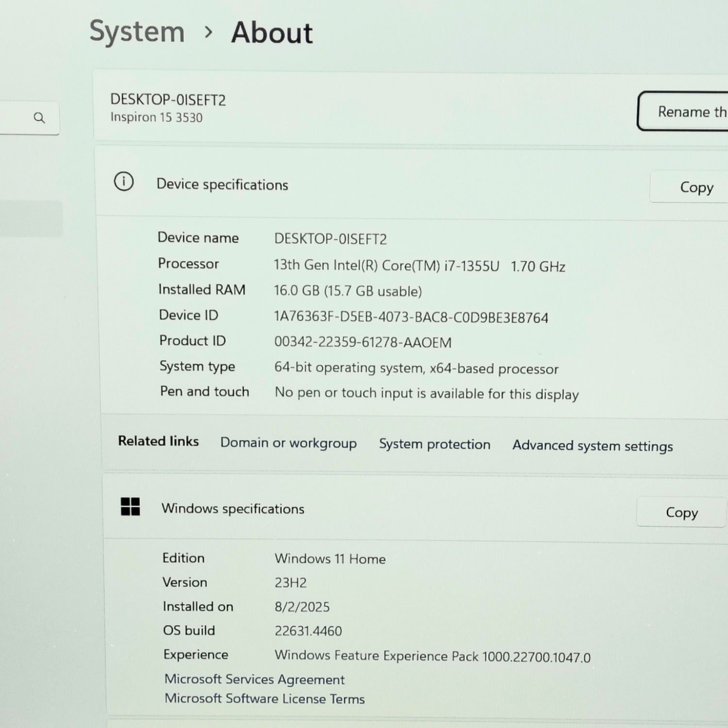Click the breadcrumb chevron after System
Image resolution: width=728 pixels, height=728 pixels.
209,32
